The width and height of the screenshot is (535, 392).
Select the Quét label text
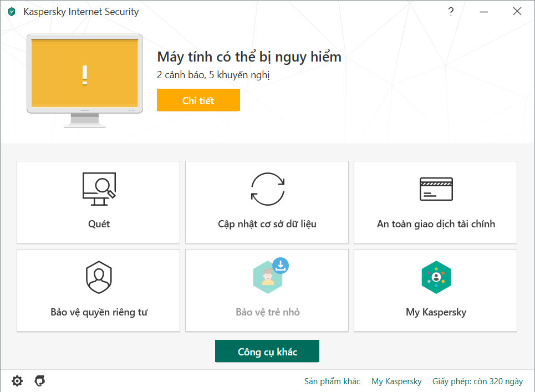tap(99, 224)
